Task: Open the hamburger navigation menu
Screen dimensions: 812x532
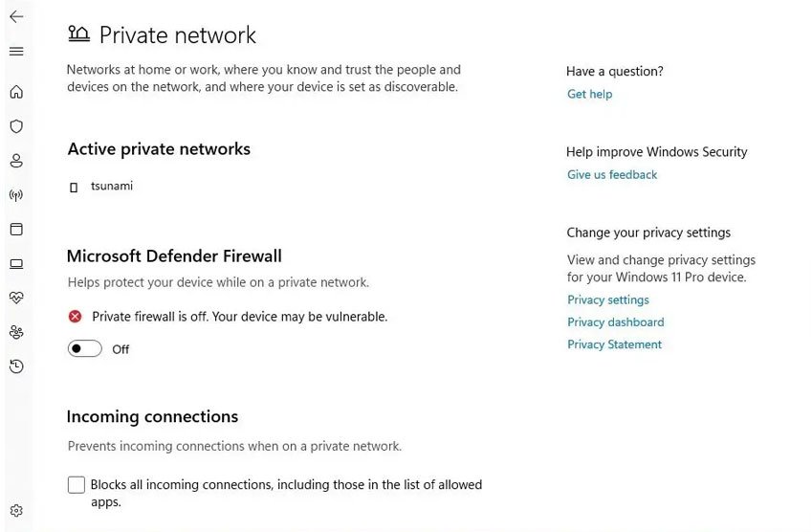Action: point(16,52)
